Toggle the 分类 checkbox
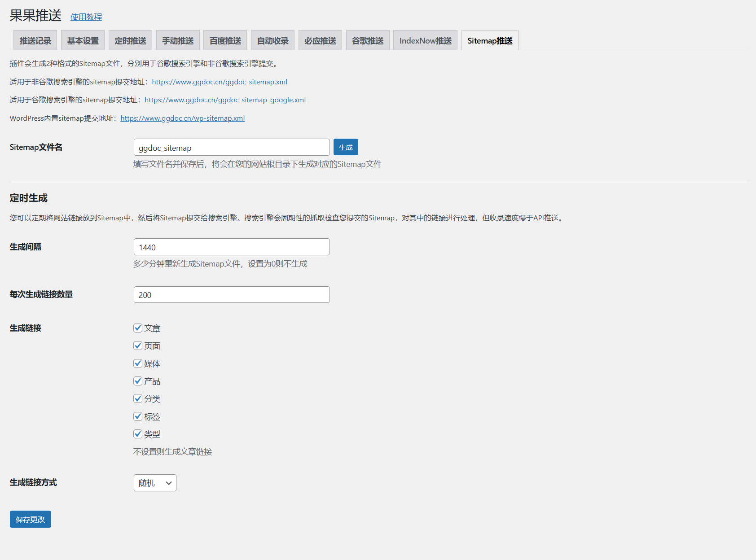Image resolution: width=756 pixels, height=560 pixels. (138, 398)
